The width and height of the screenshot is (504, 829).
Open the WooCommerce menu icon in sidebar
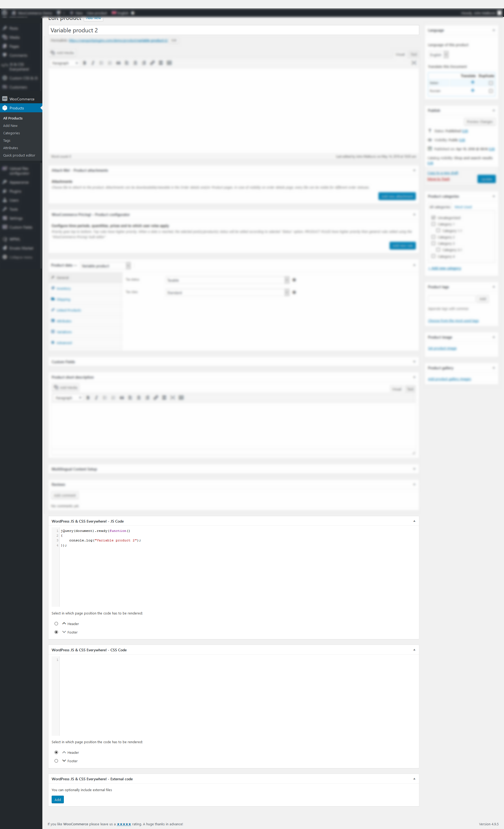[x=5, y=99]
